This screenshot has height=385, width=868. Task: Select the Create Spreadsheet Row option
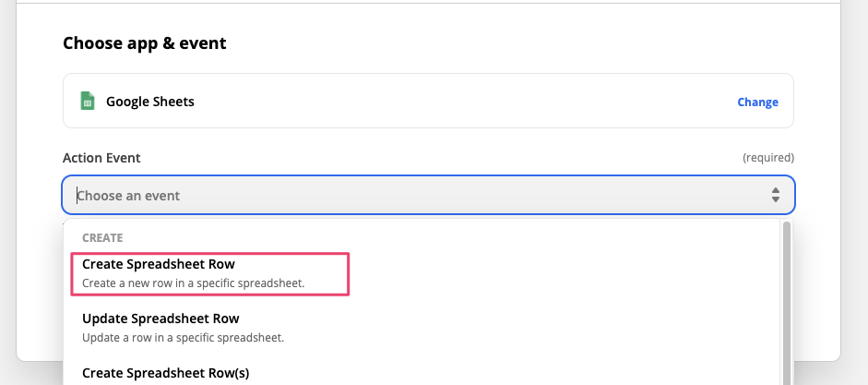click(159, 265)
